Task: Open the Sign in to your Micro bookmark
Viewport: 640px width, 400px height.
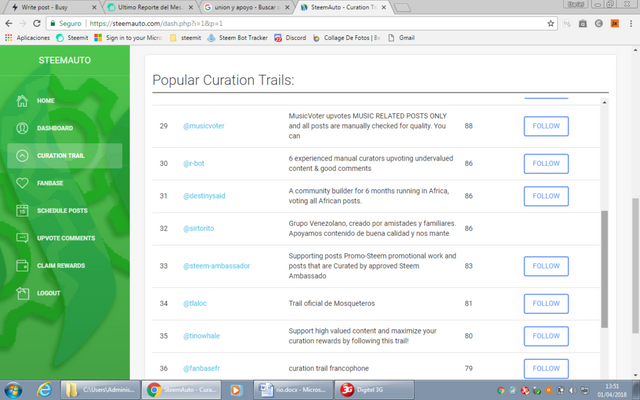Action: pos(128,38)
